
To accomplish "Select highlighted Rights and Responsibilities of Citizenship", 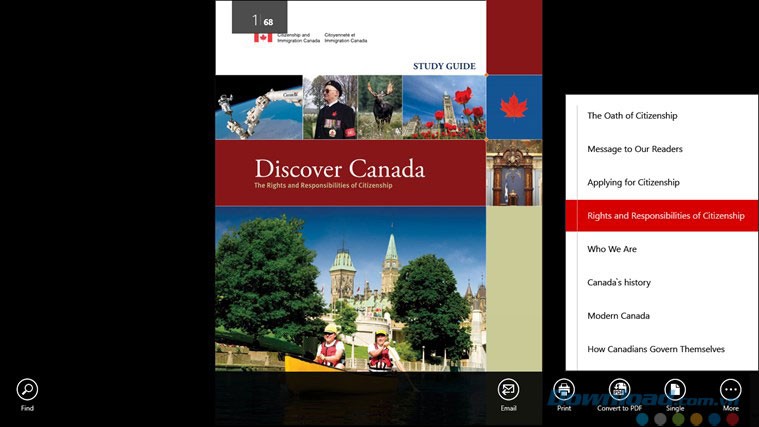I will click(x=665, y=216).
